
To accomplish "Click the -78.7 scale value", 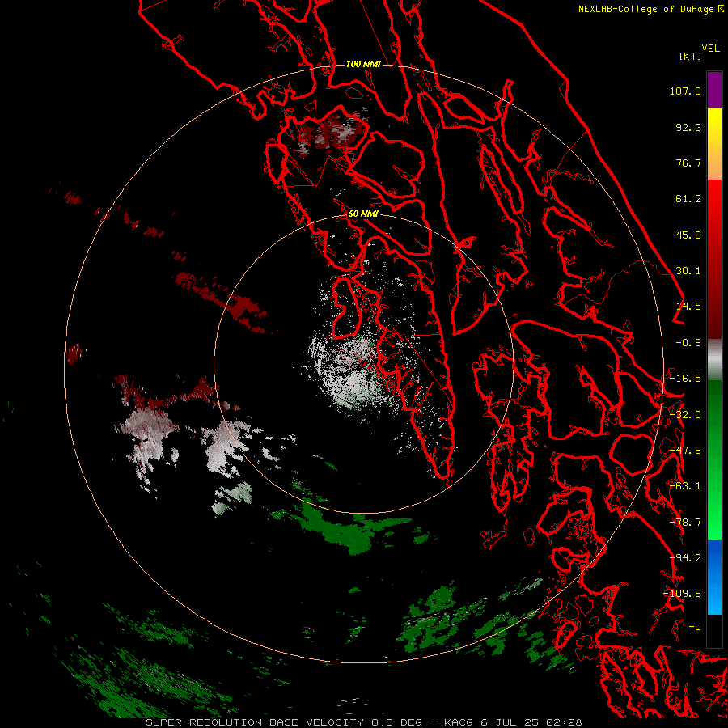I will [685, 523].
